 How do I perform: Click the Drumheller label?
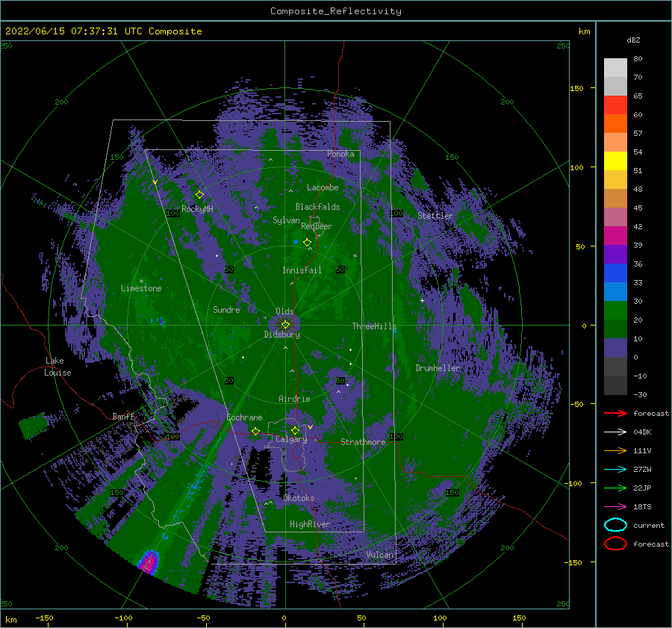tap(438, 368)
